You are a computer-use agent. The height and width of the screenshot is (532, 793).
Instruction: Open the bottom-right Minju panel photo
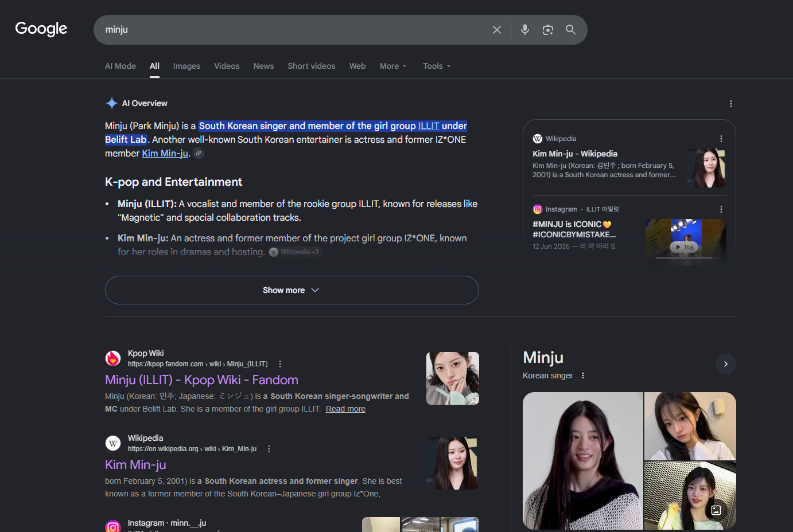coord(690,495)
